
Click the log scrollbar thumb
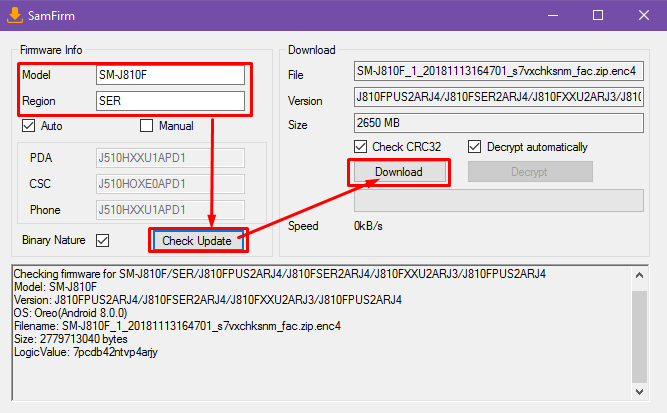click(639, 336)
